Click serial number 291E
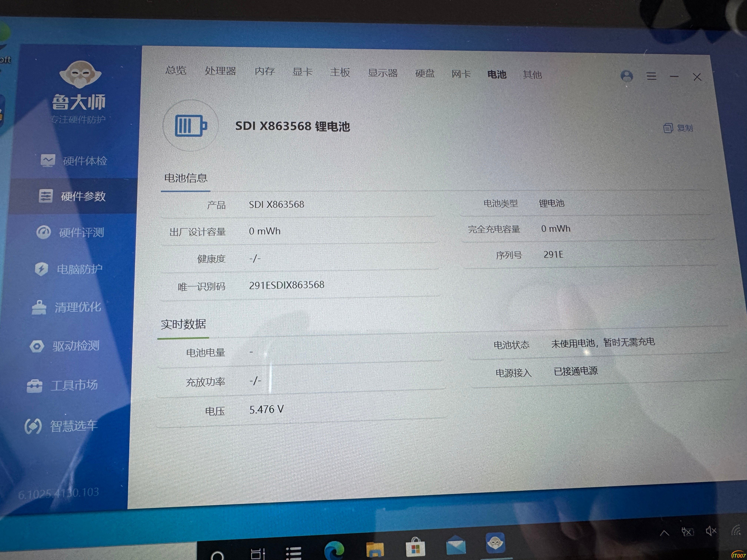The width and height of the screenshot is (747, 560). 554,254
